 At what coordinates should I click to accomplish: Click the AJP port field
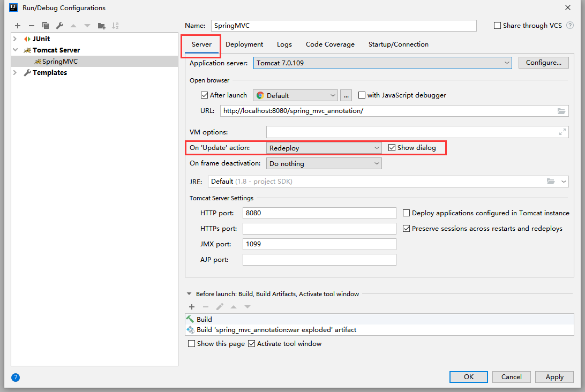coord(319,260)
